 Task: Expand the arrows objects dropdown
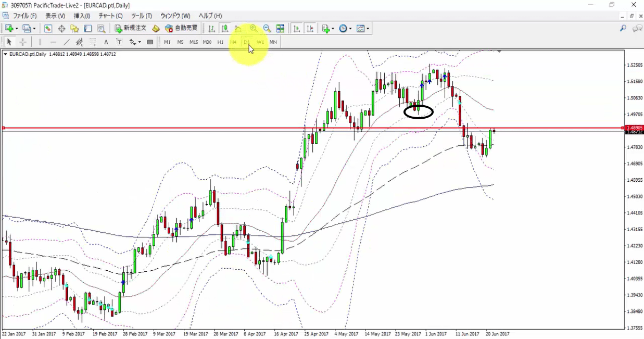(x=140, y=42)
